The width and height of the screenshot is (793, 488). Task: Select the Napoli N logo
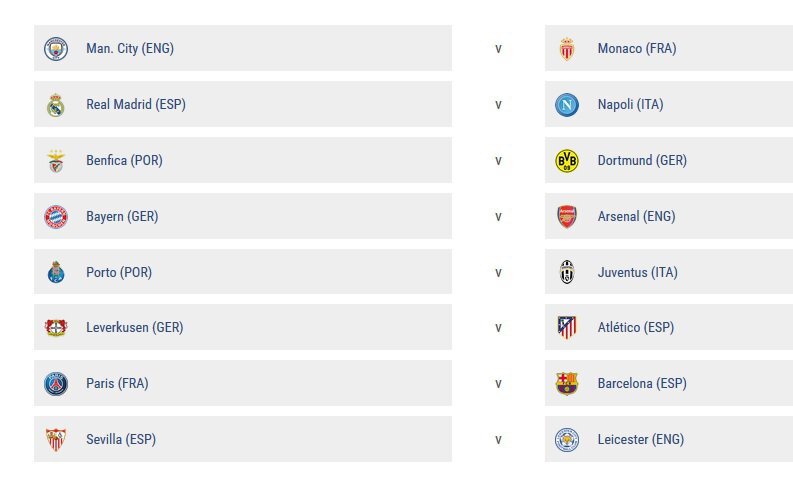[567, 105]
